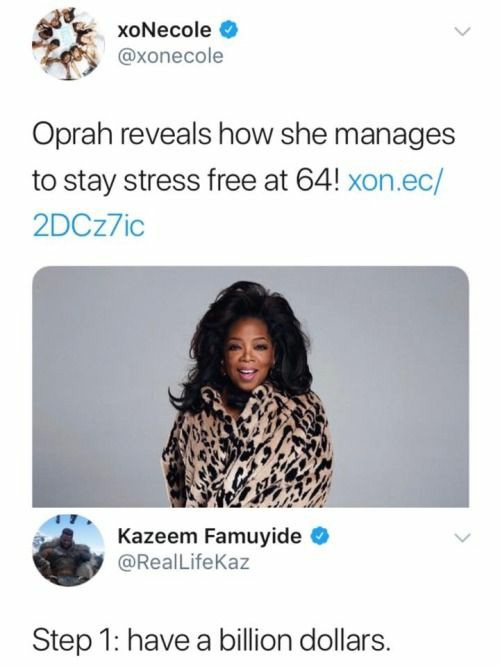Open Kazeem Famuyide's profile avatar
The height and width of the screenshot is (667, 500).
[x=68, y=550]
